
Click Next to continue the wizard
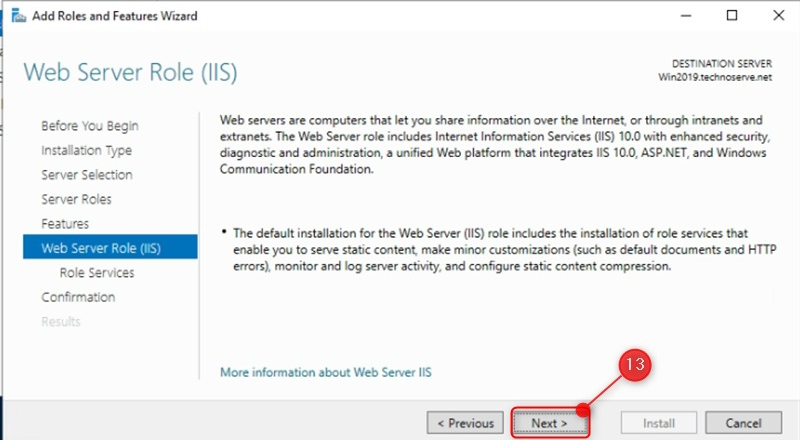549,423
